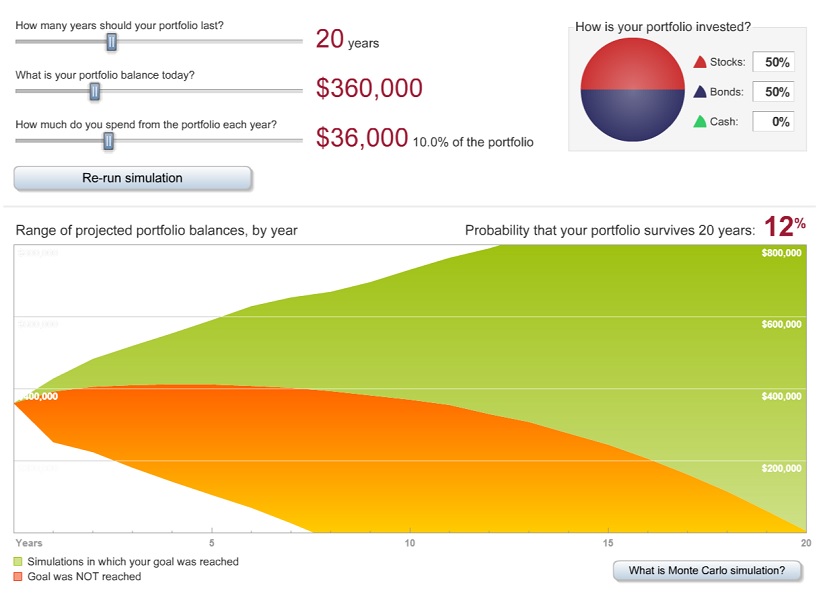Select the Cash percentage input field
Viewport: 825px width, 600px height.
pos(773,122)
